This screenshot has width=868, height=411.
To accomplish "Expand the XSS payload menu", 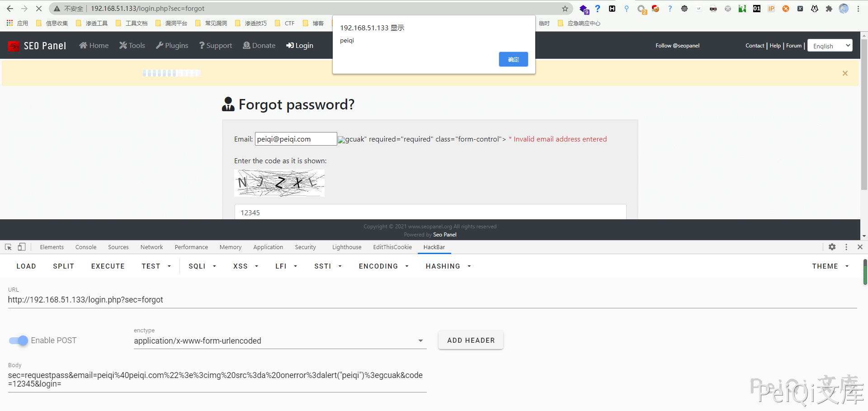I will point(245,266).
